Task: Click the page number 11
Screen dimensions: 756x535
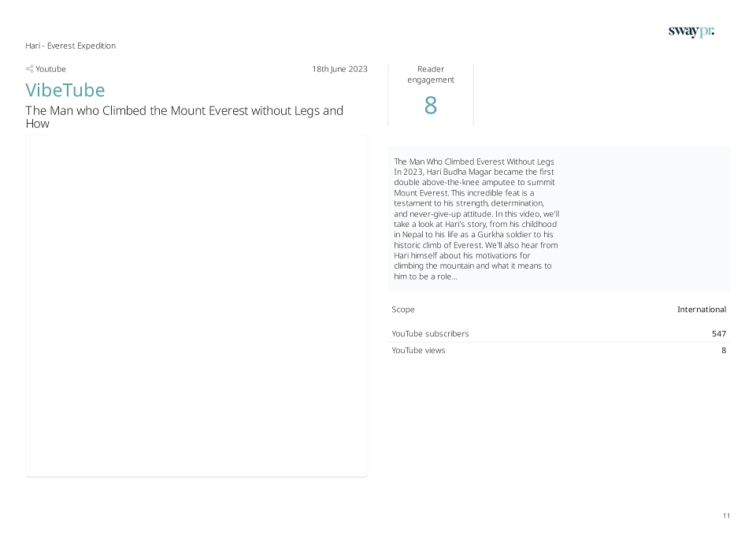Action: [x=726, y=516]
